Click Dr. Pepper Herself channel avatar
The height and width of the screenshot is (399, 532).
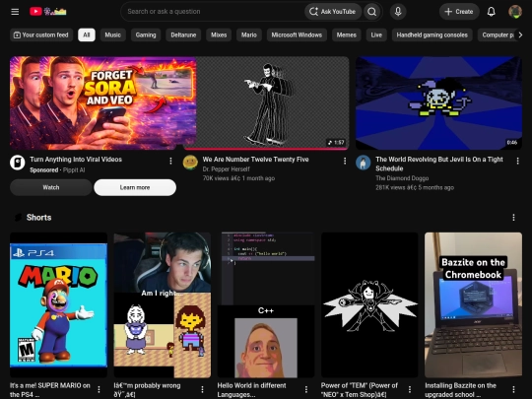190,163
